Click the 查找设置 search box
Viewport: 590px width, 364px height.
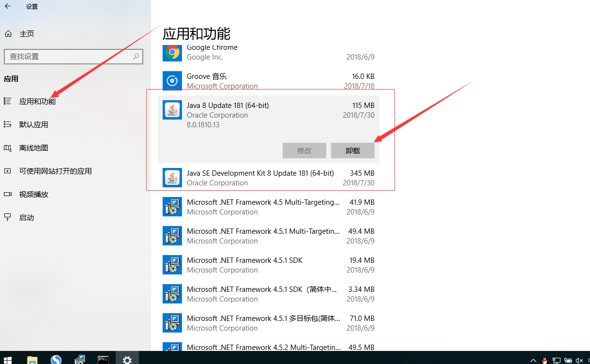74,56
